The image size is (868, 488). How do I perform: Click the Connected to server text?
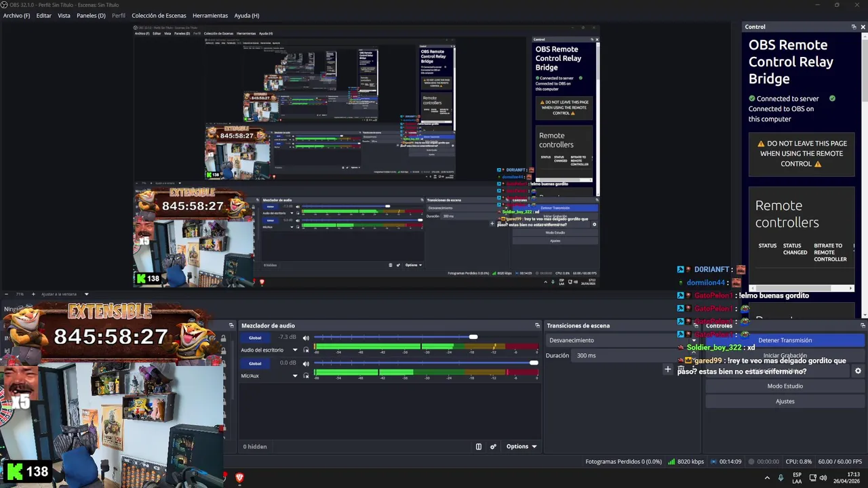pos(787,98)
